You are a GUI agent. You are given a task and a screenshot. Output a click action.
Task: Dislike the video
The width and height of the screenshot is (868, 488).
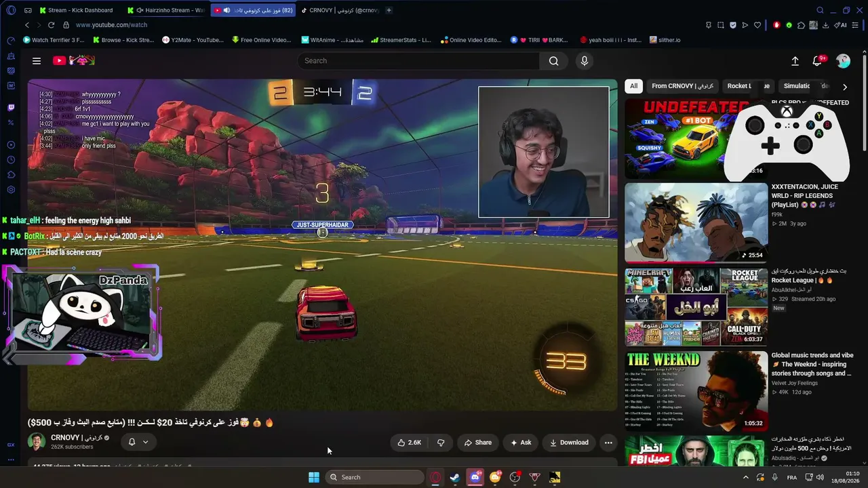tap(441, 443)
